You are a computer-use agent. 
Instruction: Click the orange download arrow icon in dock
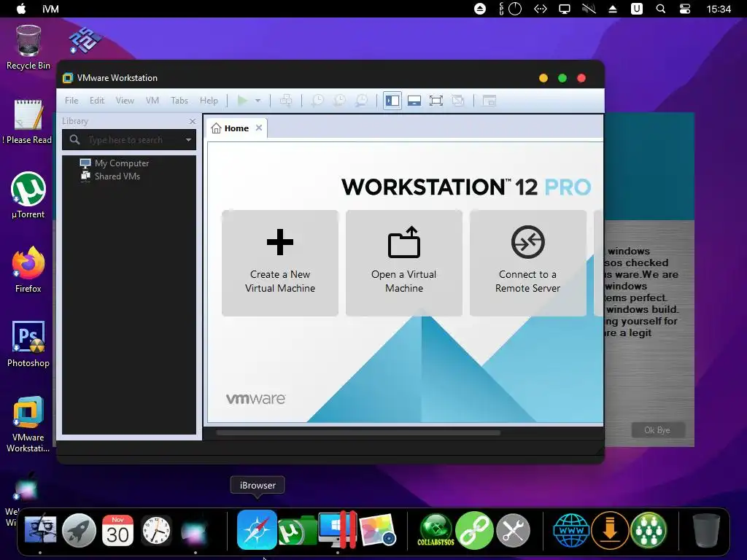(610, 530)
